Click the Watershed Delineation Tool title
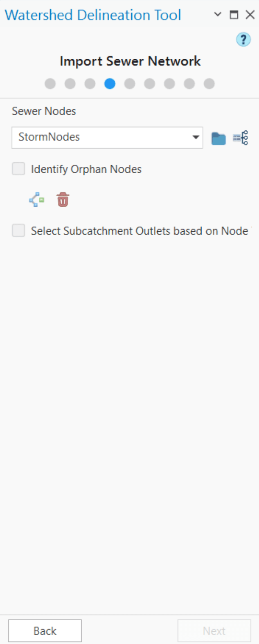Viewport: 259px width, 644px height. [92, 15]
